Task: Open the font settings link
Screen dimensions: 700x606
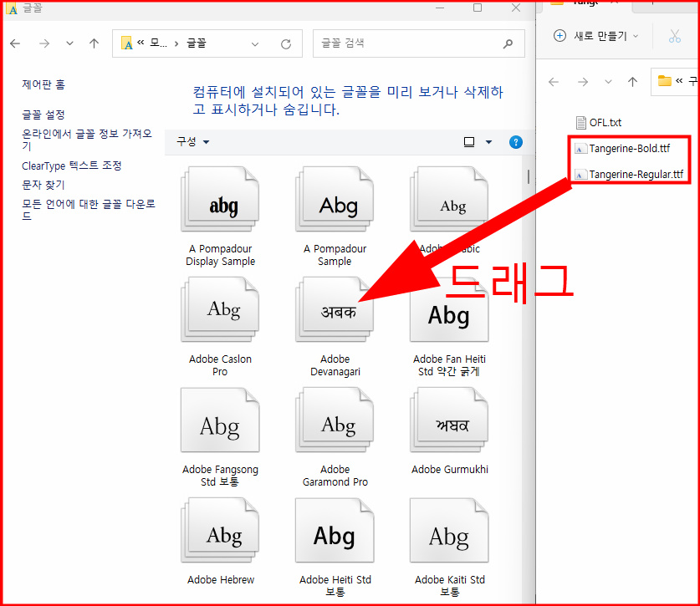Action: click(43, 115)
